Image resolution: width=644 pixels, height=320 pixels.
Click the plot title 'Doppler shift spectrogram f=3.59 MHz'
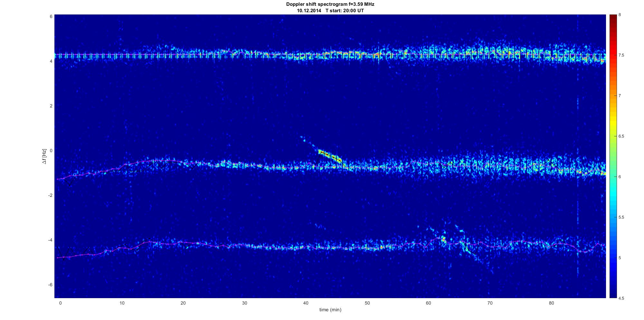330,5
